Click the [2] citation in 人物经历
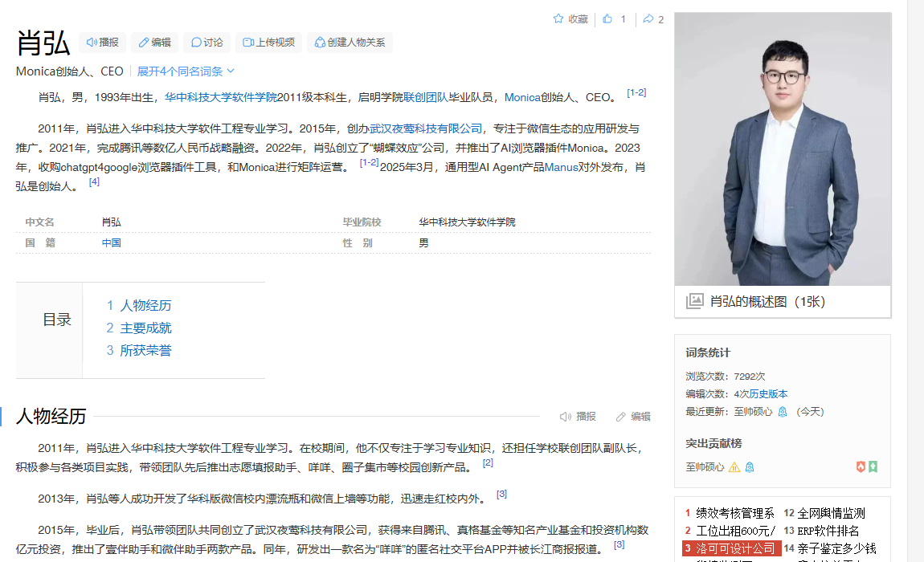Screen dimensions: 924x562 [x=488, y=462]
